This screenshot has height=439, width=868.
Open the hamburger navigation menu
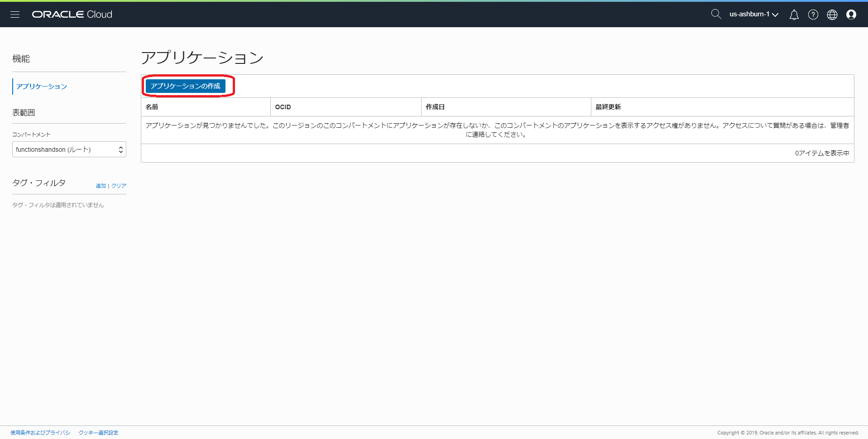15,14
